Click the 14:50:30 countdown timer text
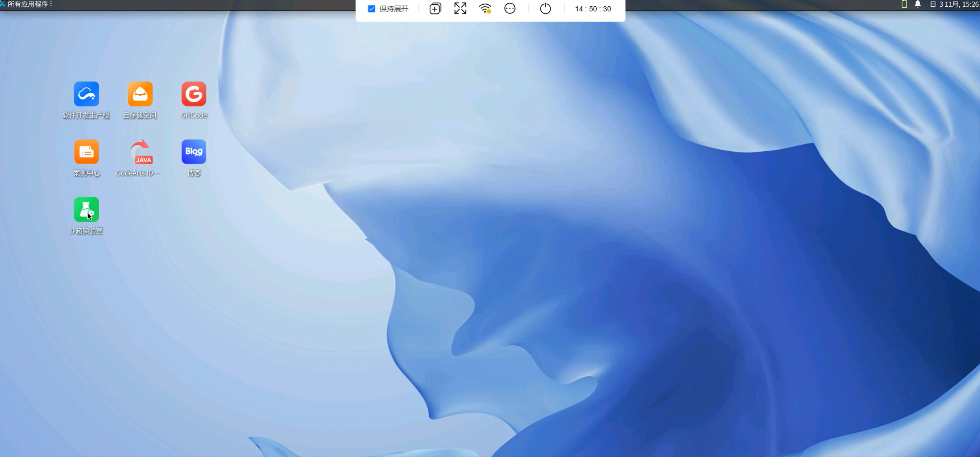This screenshot has height=457, width=980. [x=593, y=9]
